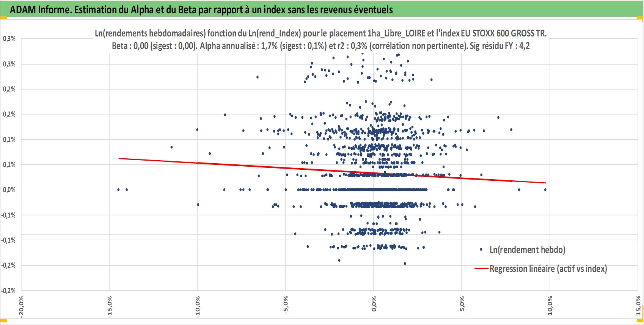Click the -10,0% horizontal axis label
This screenshot has width=644, height=325.
click(198, 307)
